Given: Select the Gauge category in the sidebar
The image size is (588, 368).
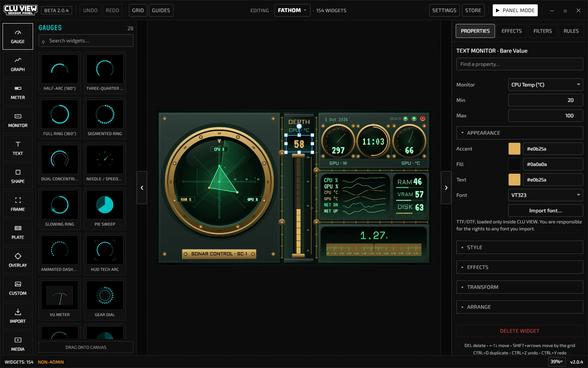Looking at the screenshot, I should (18, 36).
